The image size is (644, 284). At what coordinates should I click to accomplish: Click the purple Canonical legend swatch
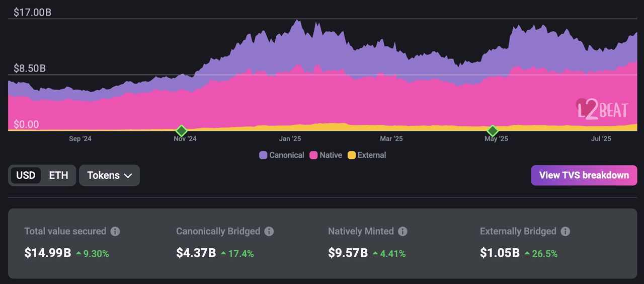(263, 155)
